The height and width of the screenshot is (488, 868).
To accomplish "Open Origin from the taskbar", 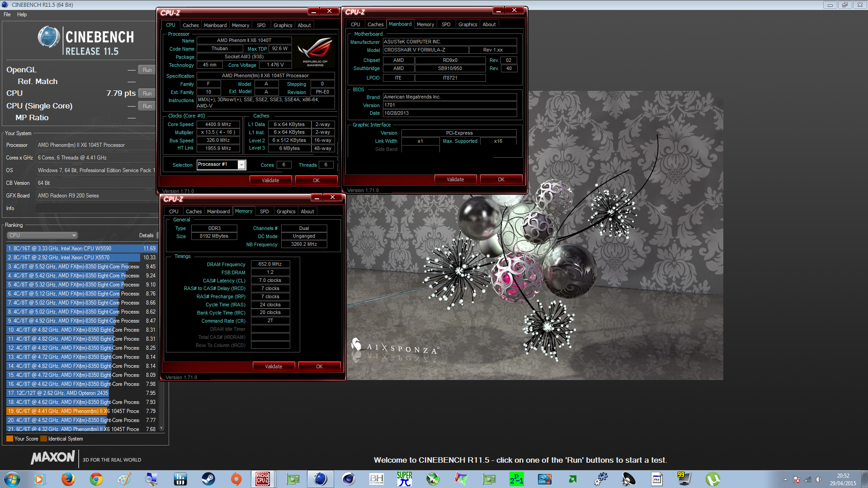I will (236, 479).
